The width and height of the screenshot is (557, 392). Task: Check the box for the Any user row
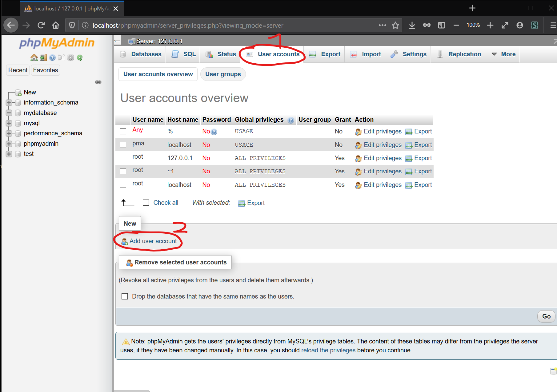[123, 131]
